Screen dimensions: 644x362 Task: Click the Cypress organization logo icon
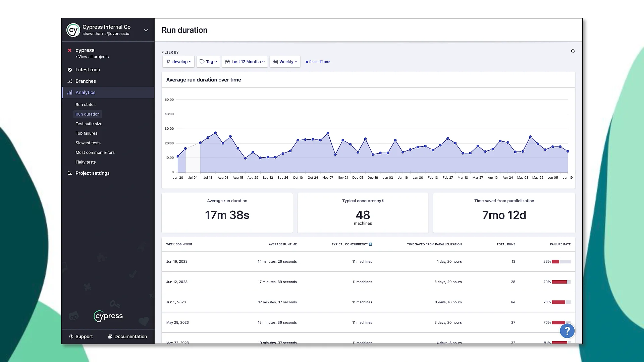coord(73,30)
